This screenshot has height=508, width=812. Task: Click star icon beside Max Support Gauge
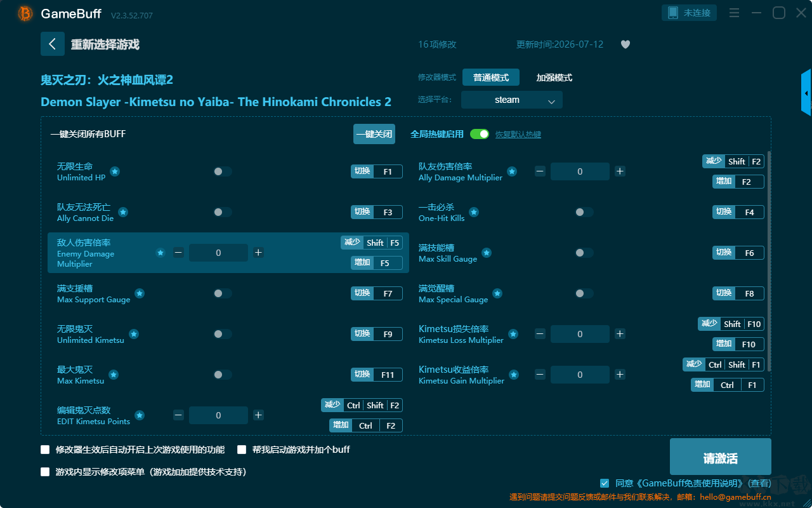click(140, 293)
